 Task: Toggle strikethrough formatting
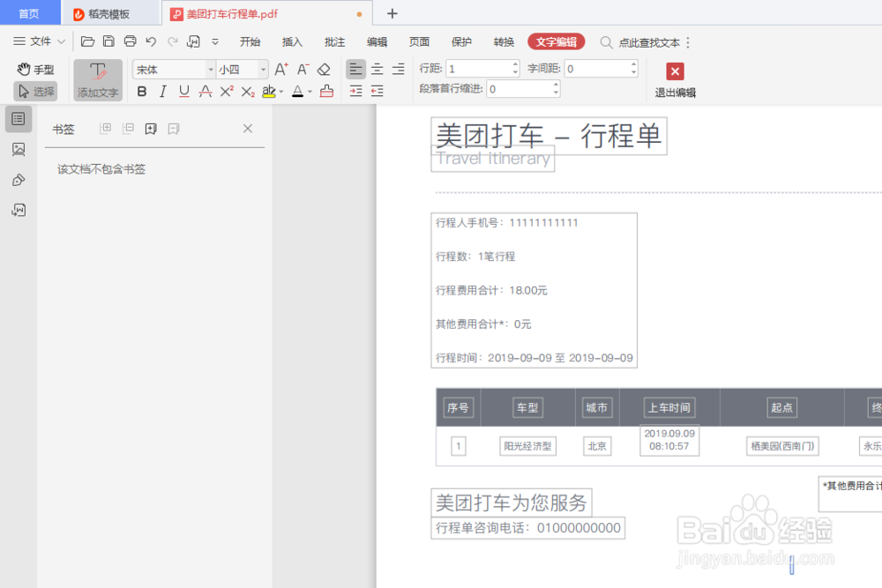206,91
